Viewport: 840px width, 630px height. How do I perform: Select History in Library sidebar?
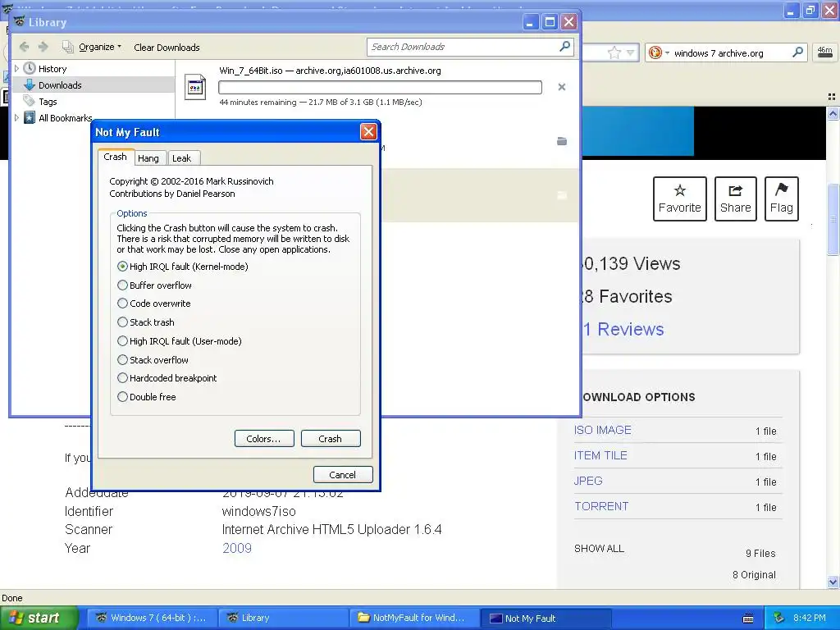click(52, 69)
